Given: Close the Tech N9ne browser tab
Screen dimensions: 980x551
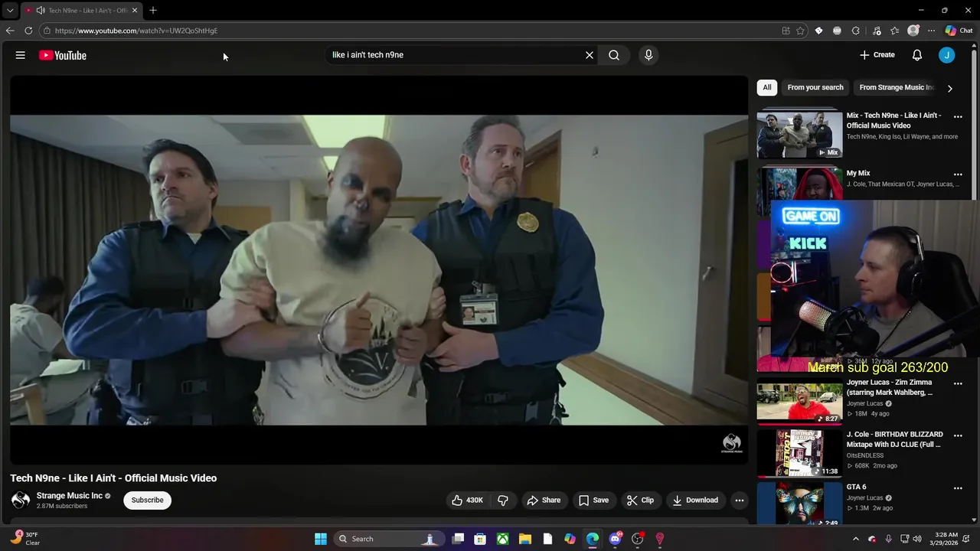Looking at the screenshot, I should coord(135,11).
